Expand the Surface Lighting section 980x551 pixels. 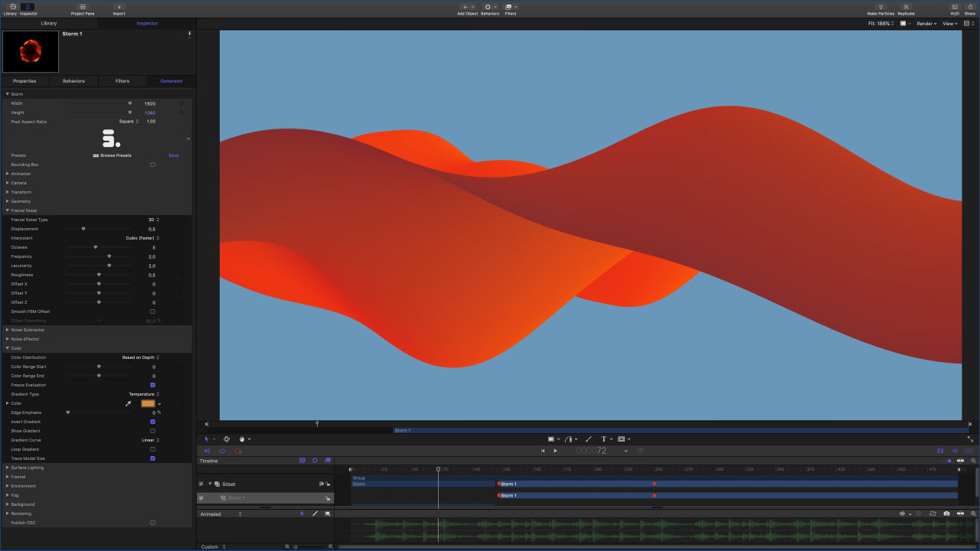8,468
